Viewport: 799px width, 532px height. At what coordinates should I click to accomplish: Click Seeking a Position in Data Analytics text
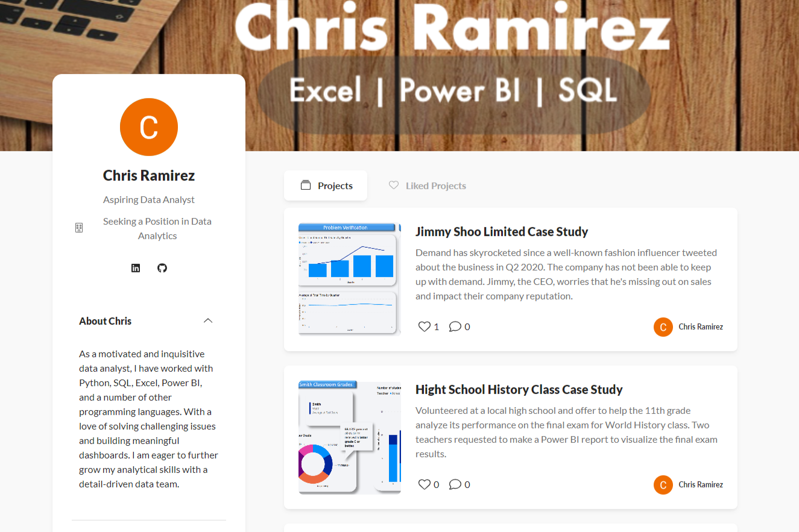tap(157, 228)
